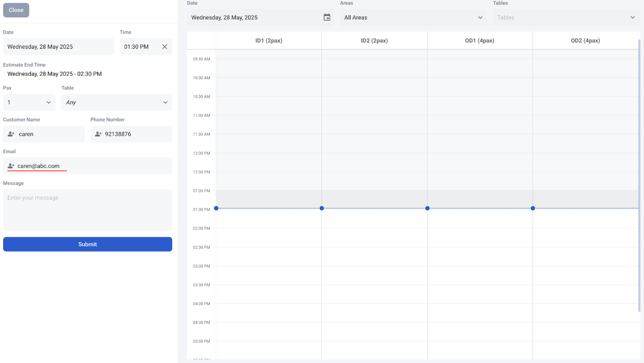
Task: Click the timeline marker dot on OD2 column
Action: pyautogui.click(x=533, y=208)
